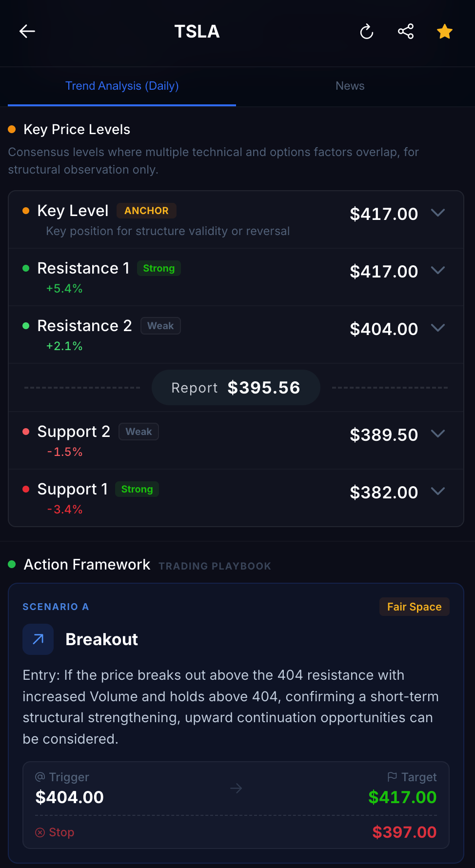The image size is (475, 868).
Task: Refresh the TSLA quote data
Action: click(x=366, y=31)
